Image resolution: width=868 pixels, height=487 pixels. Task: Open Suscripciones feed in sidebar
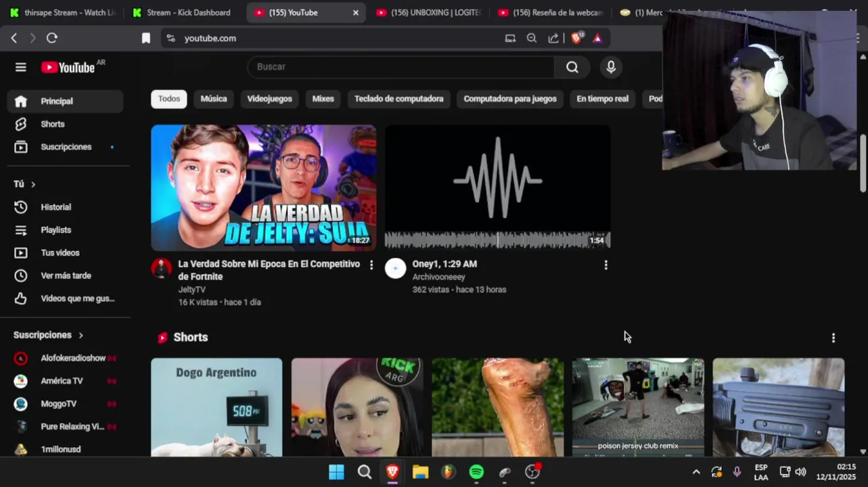pos(65,147)
